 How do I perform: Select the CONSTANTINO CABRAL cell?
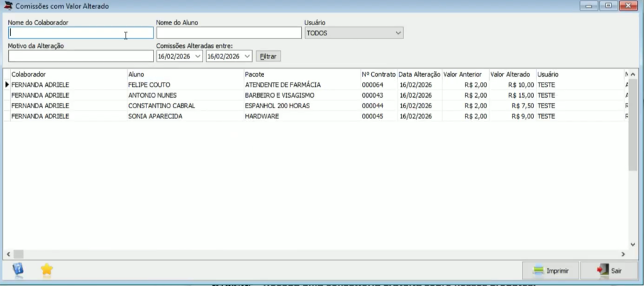[186, 106]
